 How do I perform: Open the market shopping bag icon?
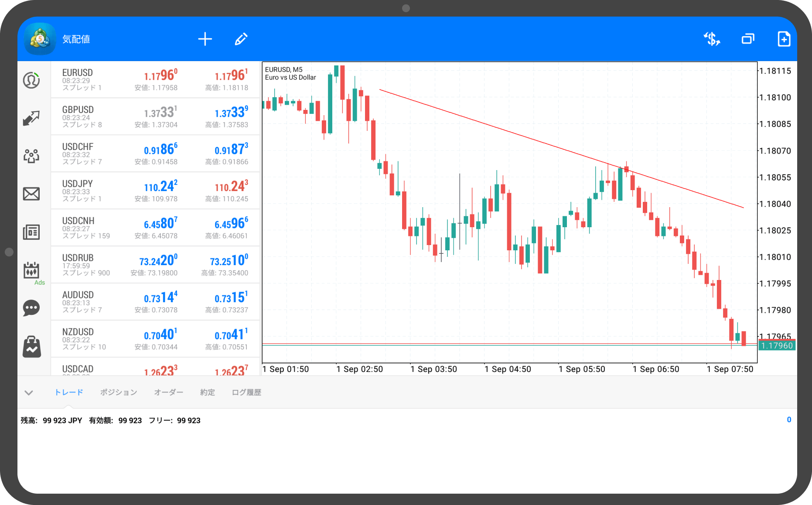(x=31, y=347)
